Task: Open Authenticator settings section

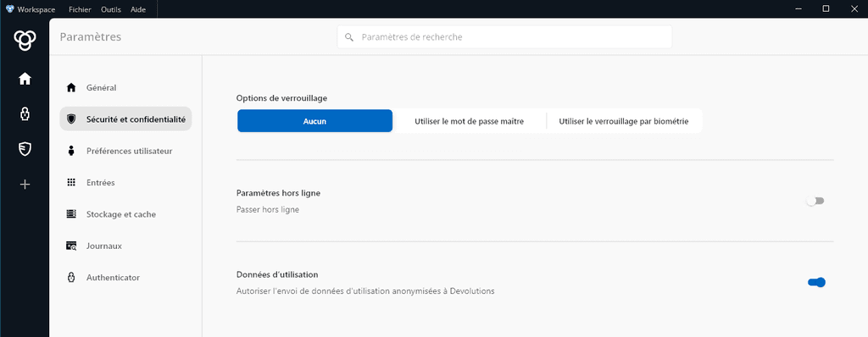Action: (125, 277)
